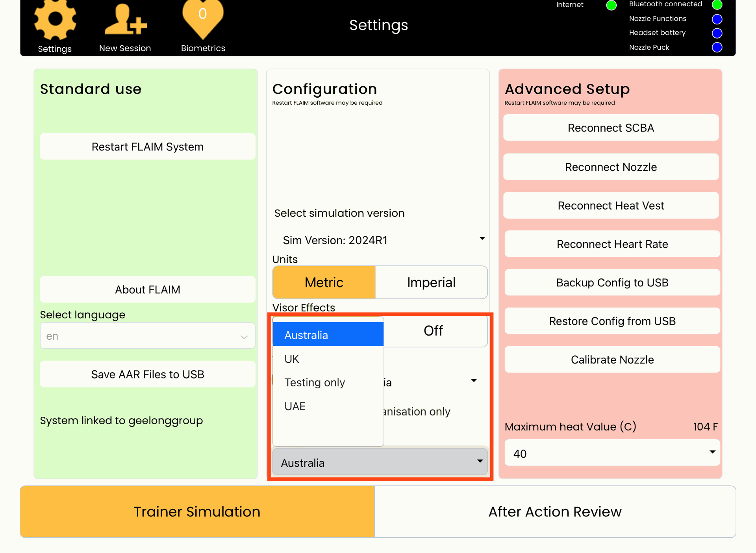
Task: Click the Calibrate Nozzle button
Action: click(x=612, y=360)
